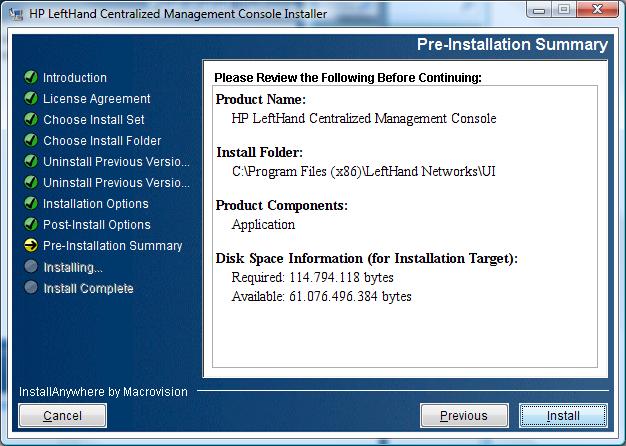This screenshot has width=626, height=446.
Task: Select the Choose Install Set step label
Action: (94, 119)
